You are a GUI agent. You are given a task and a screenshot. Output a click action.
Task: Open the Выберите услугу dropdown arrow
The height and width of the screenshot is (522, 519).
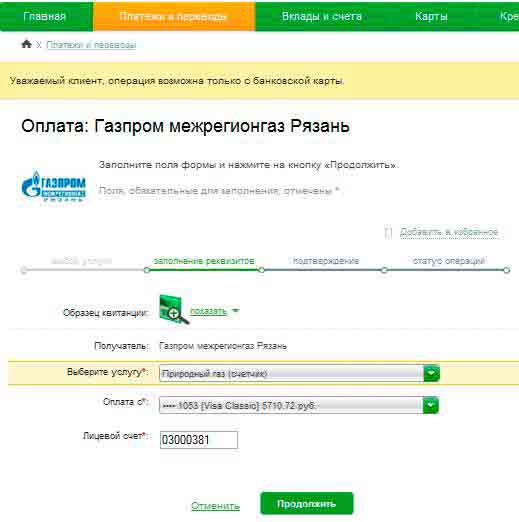point(432,373)
